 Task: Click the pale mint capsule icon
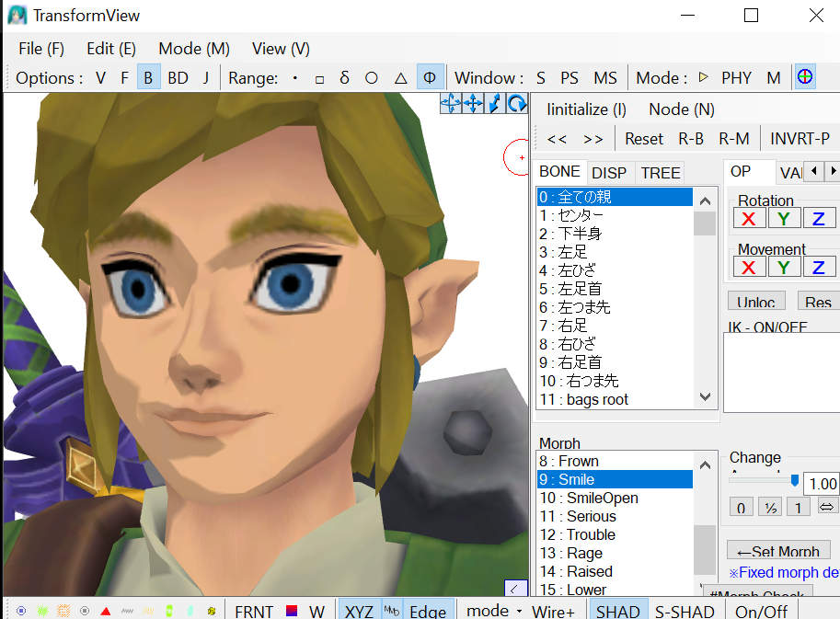[x=190, y=611]
